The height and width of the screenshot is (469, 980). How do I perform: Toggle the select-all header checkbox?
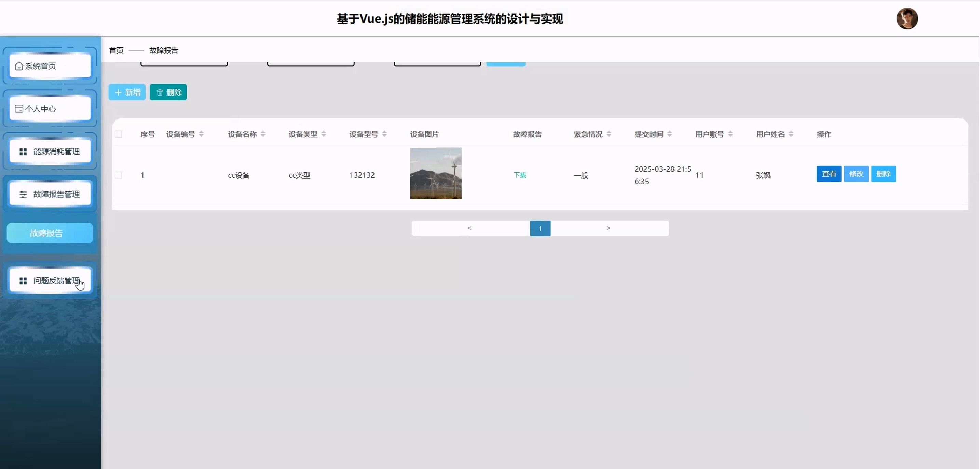tap(119, 134)
